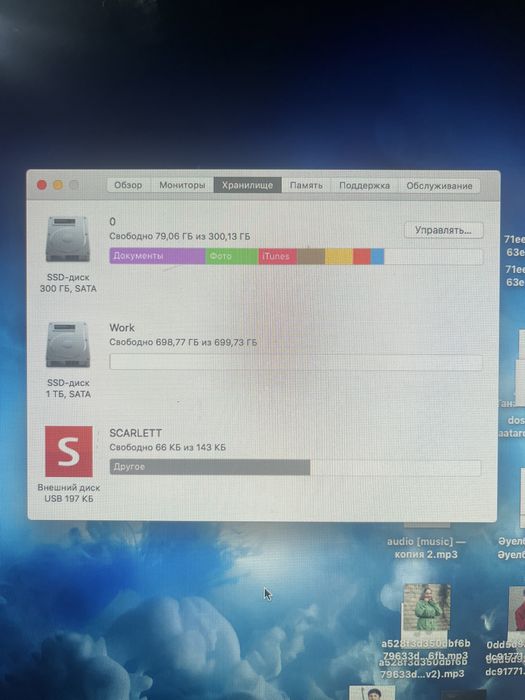Click the Work volume name
Image resolution: width=525 pixels, height=700 pixels.
tap(122, 328)
